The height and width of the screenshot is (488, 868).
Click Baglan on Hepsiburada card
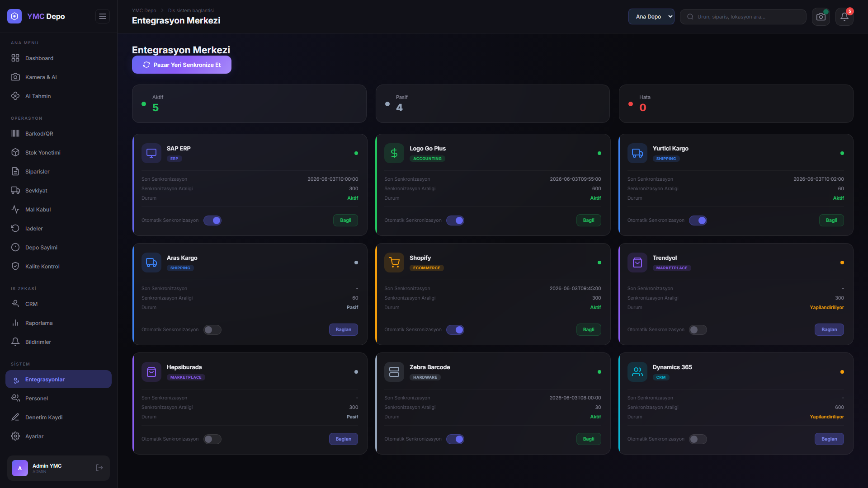point(344,439)
